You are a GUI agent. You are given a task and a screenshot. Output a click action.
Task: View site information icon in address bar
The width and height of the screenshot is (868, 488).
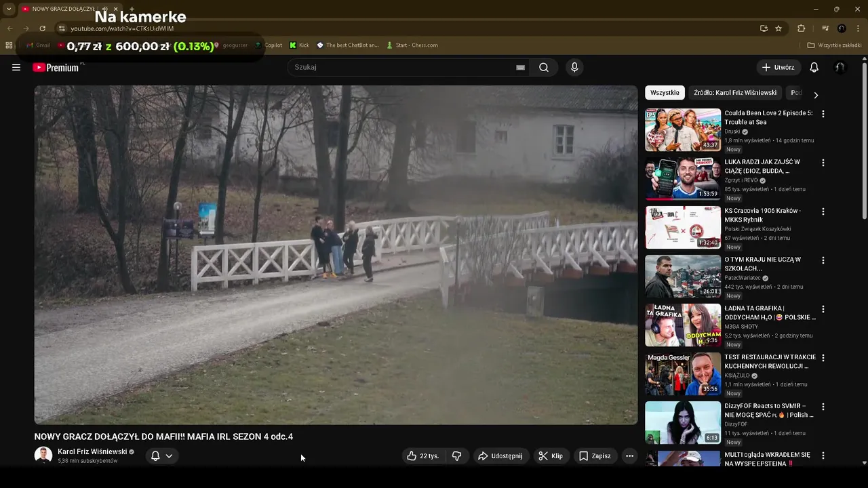(62, 28)
